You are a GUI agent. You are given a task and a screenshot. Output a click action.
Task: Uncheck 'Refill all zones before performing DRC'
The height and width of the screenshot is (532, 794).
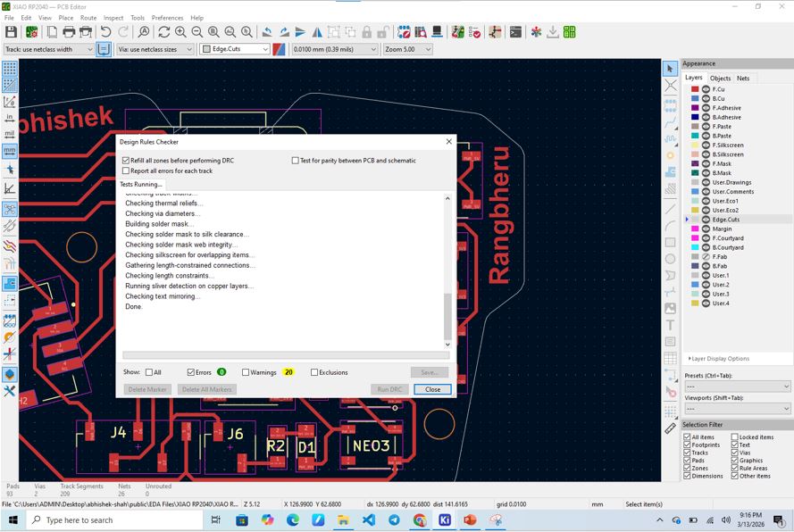coord(126,161)
